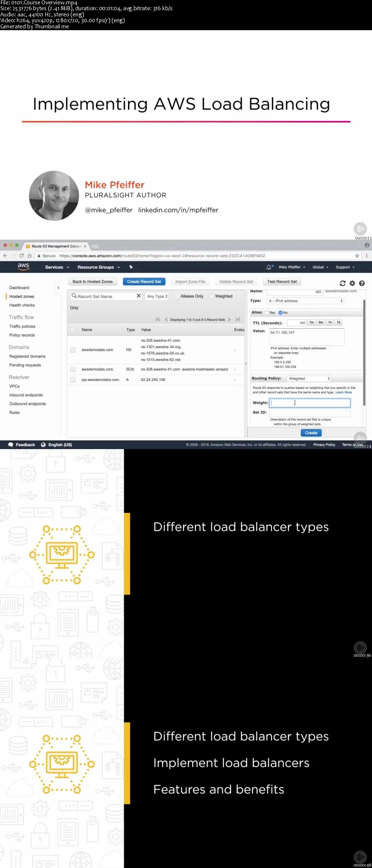The image size is (372, 868).
Task: Toggle the select-all checkbox in table header
Action: click(x=73, y=329)
